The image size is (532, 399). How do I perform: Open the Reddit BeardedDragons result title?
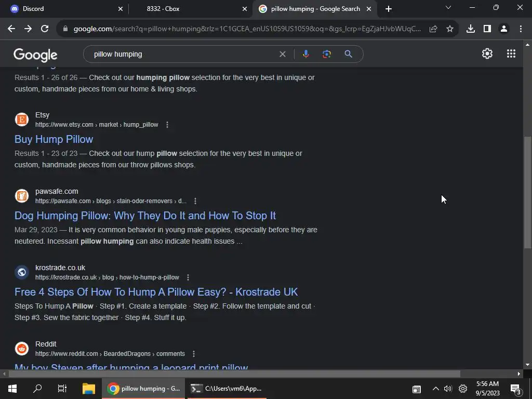point(131,366)
